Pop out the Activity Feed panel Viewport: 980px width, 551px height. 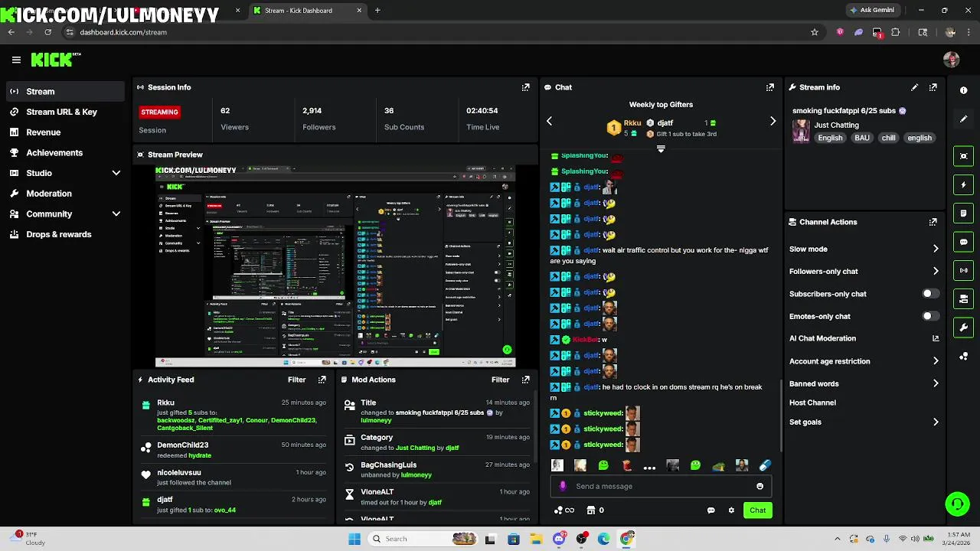(x=322, y=380)
